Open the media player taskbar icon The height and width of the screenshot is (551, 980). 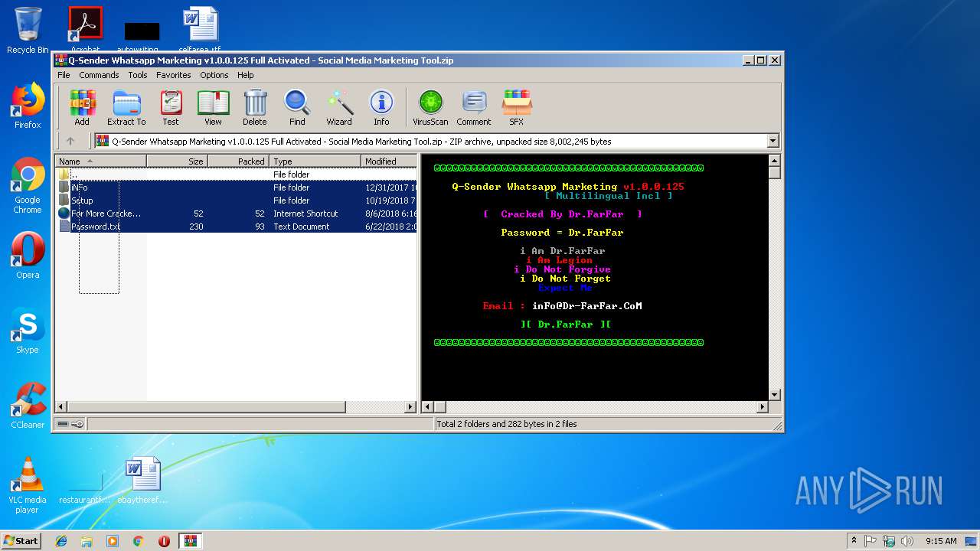113,541
